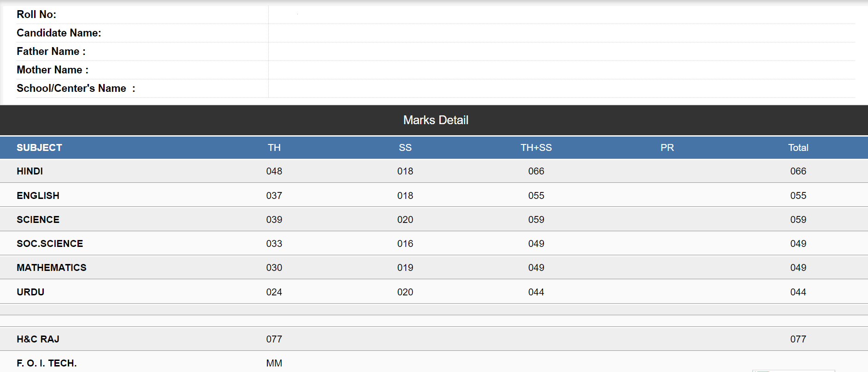Select the SUBJECT column header
868x372 pixels.
[x=39, y=148]
